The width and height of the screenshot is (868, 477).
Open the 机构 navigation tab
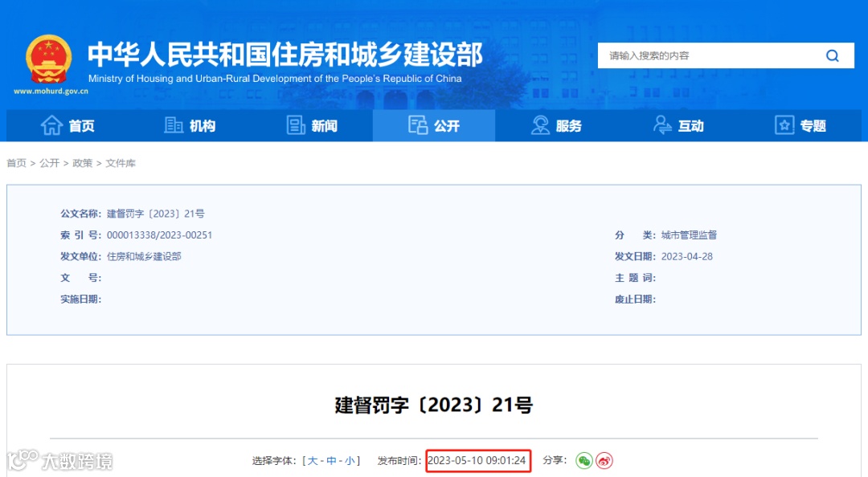coord(190,125)
